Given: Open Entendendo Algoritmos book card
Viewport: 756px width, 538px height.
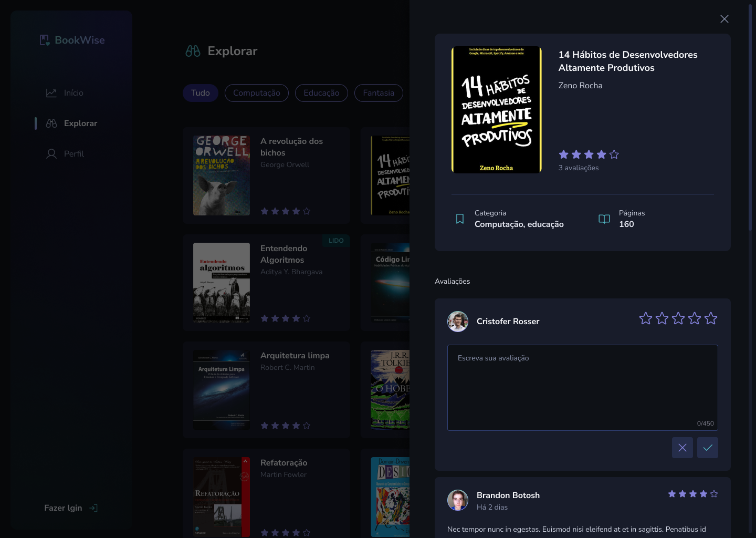Looking at the screenshot, I should pos(266,283).
